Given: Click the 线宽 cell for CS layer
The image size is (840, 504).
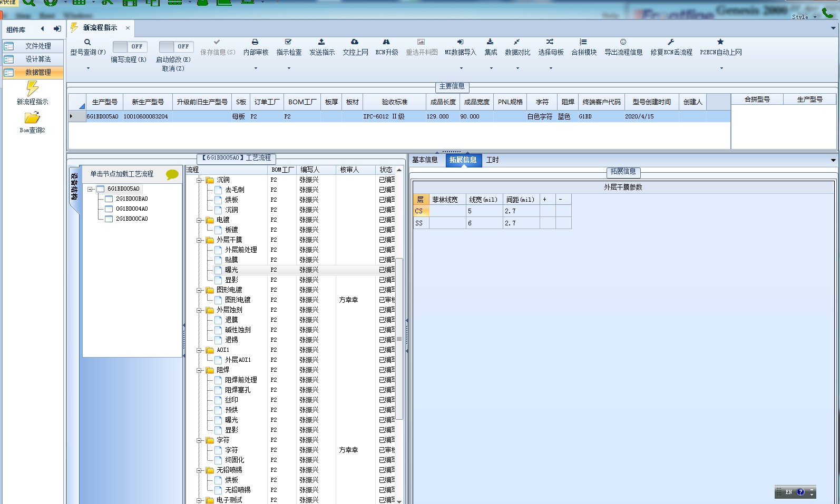Looking at the screenshot, I should click(x=484, y=211).
